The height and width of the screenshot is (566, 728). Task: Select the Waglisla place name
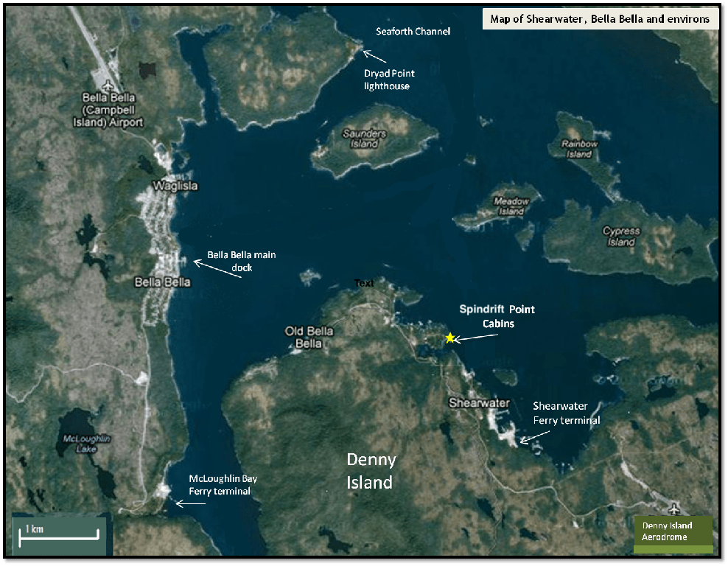tap(175, 186)
